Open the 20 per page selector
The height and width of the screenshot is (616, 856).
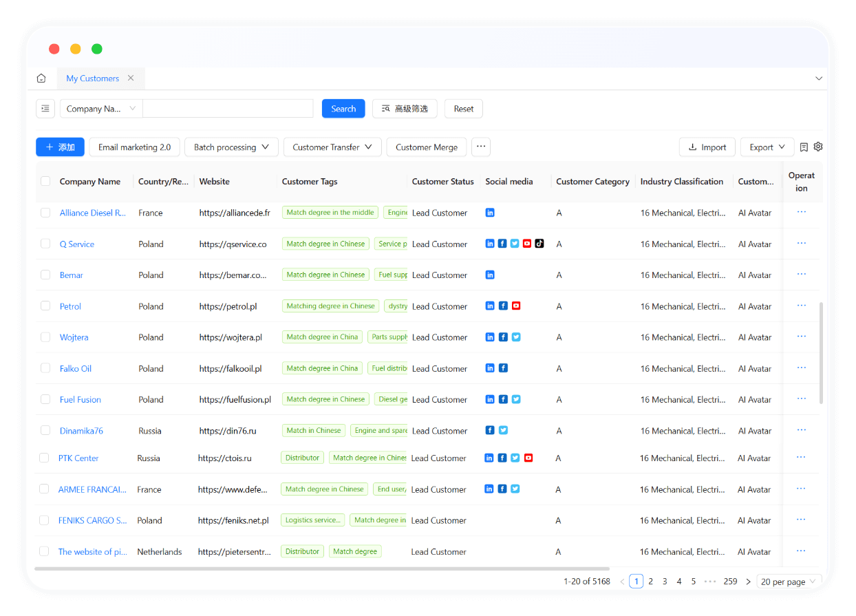(787, 582)
